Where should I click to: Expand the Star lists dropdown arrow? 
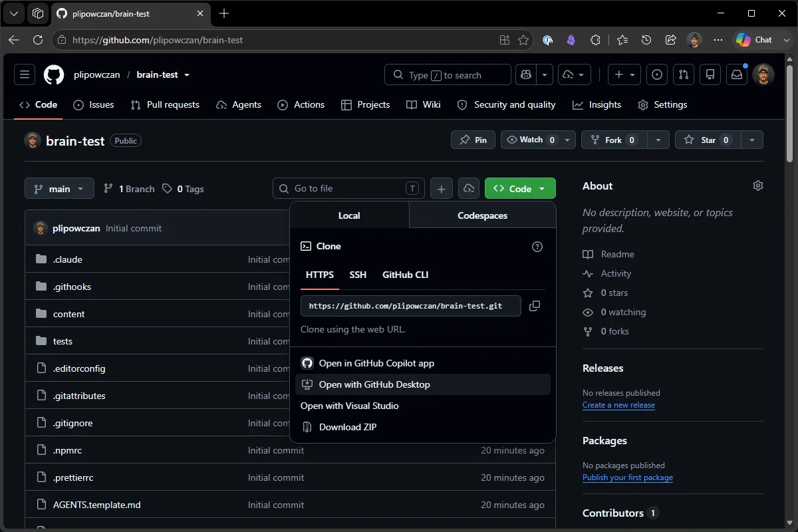tap(751, 140)
